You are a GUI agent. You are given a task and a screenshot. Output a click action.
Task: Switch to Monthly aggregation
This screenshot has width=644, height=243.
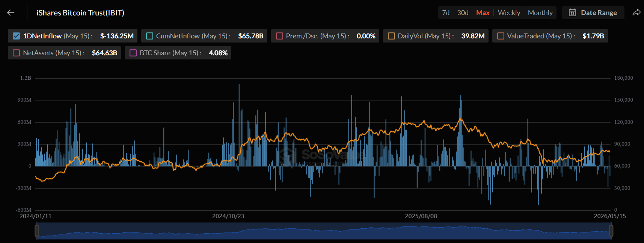click(540, 13)
